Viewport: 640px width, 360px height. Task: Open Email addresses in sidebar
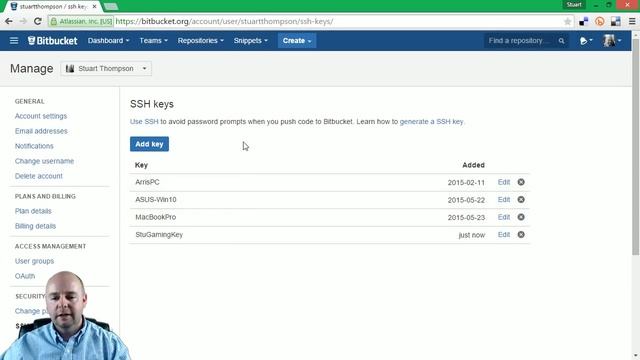point(41,131)
